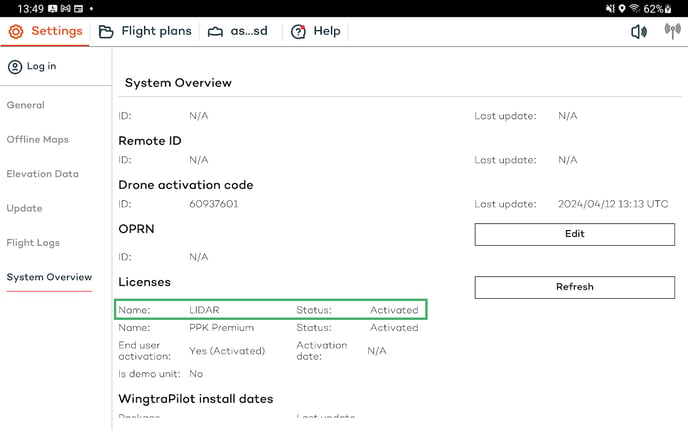The width and height of the screenshot is (688, 430).
Task: Click the Log in link
Action: tap(41, 66)
